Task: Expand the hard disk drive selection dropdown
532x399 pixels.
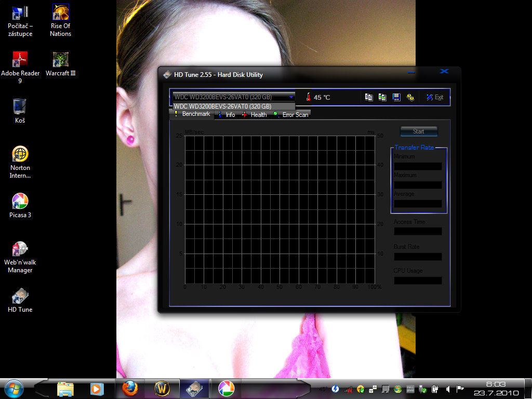Action: click(x=291, y=97)
